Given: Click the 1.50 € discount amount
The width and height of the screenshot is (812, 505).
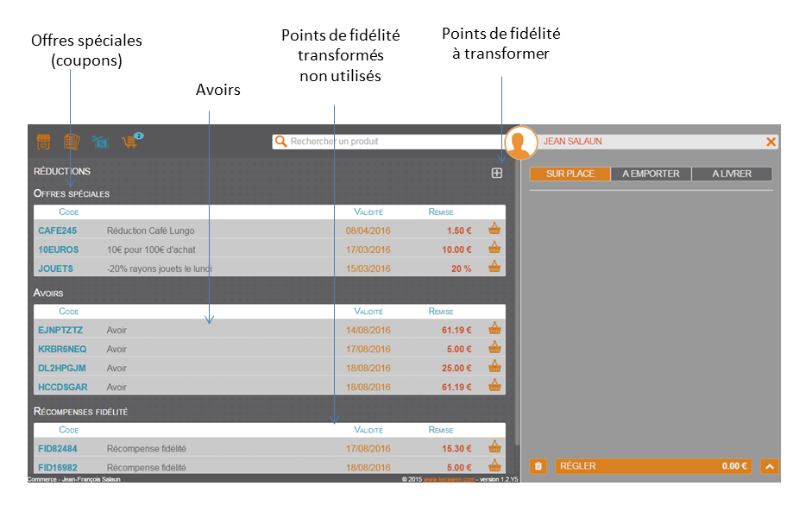Looking at the screenshot, I should pyautogui.click(x=459, y=231).
